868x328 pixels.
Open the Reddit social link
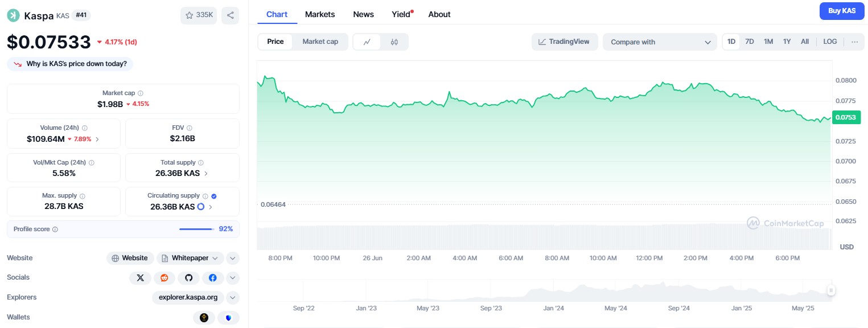(x=164, y=278)
